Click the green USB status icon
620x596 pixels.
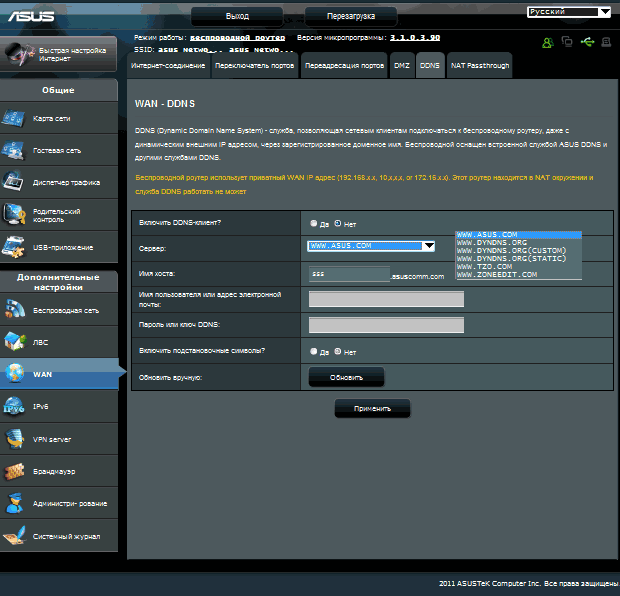[587, 42]
